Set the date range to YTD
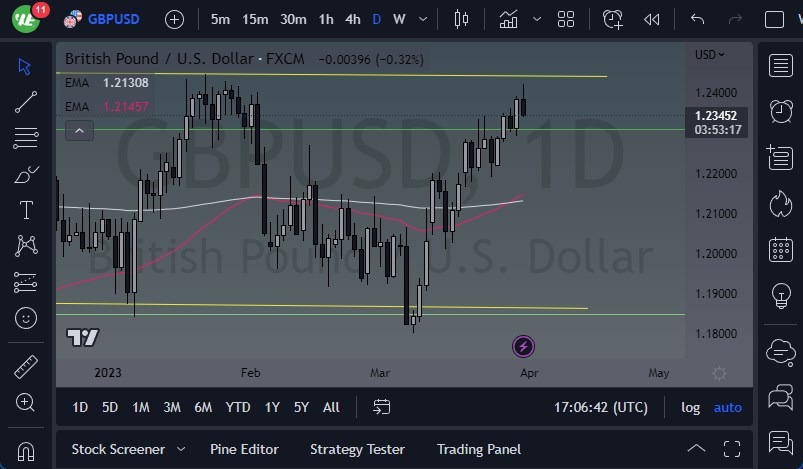 [x=238, y=407]
